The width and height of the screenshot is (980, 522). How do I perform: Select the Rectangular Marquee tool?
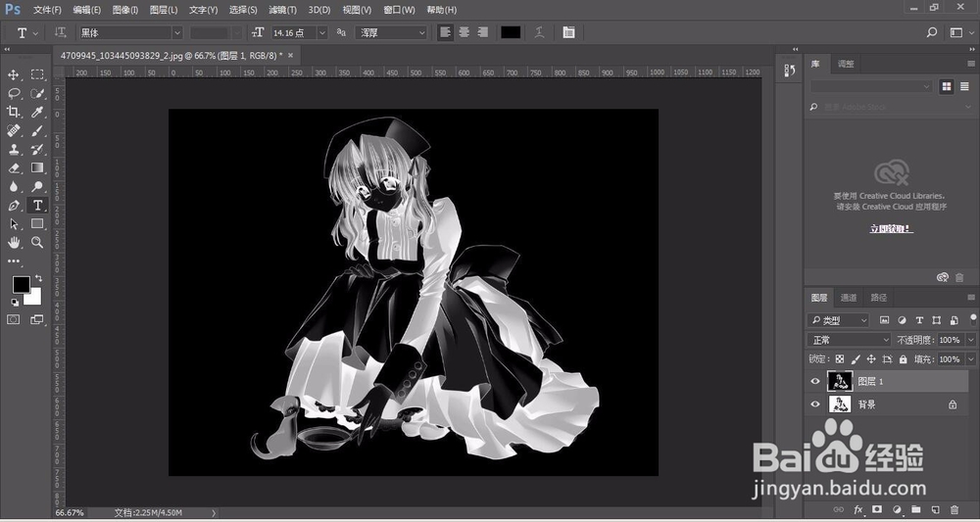37,75
